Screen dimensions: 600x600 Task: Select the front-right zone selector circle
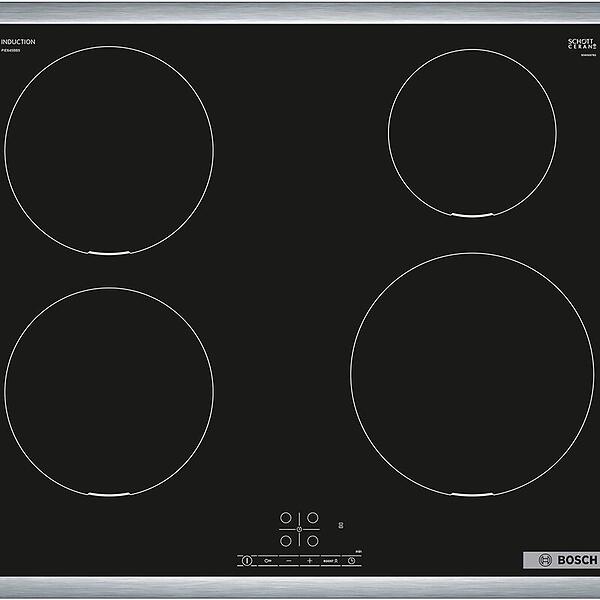[x=312, y=541]
